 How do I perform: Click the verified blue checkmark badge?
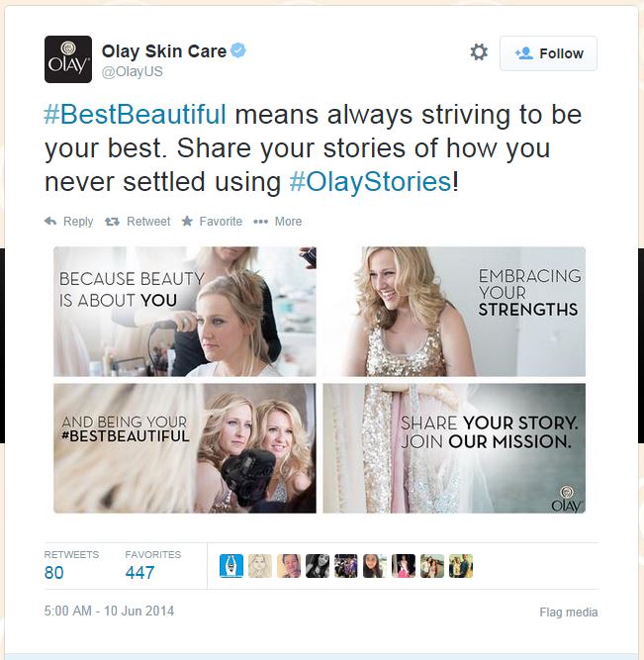pos(238,50)
